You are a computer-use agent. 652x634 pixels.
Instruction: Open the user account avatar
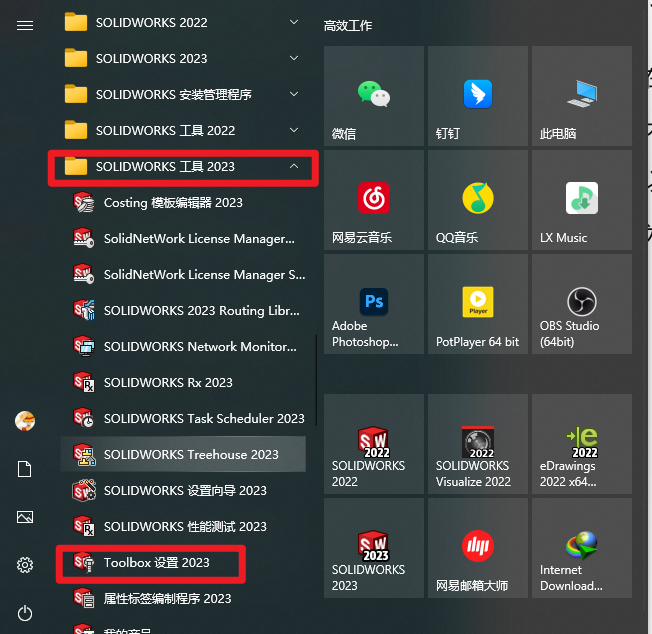pos(25,421)
